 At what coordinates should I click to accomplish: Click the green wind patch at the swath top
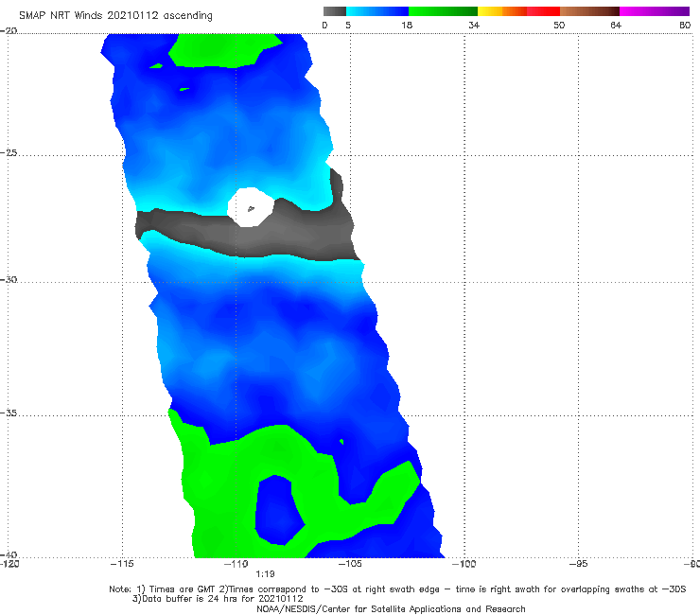[x=223, y=50]
